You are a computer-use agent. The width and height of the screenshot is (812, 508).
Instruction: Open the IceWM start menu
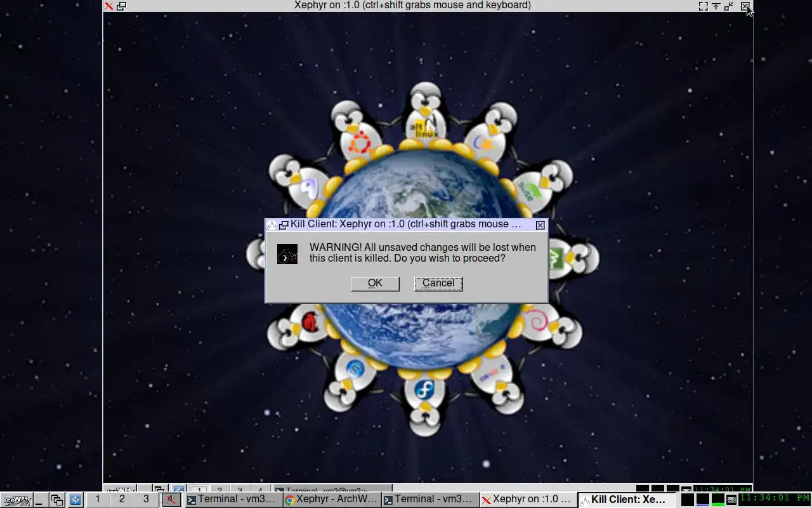(16, 500)
